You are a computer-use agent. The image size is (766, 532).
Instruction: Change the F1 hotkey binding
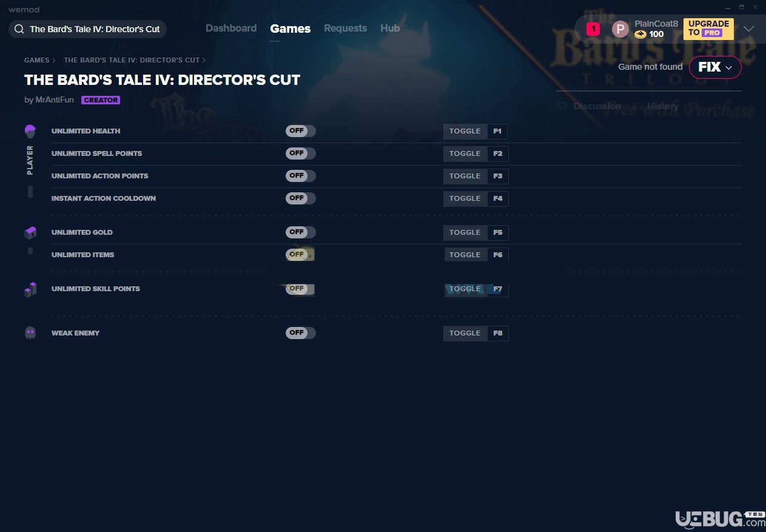[498, 132]
